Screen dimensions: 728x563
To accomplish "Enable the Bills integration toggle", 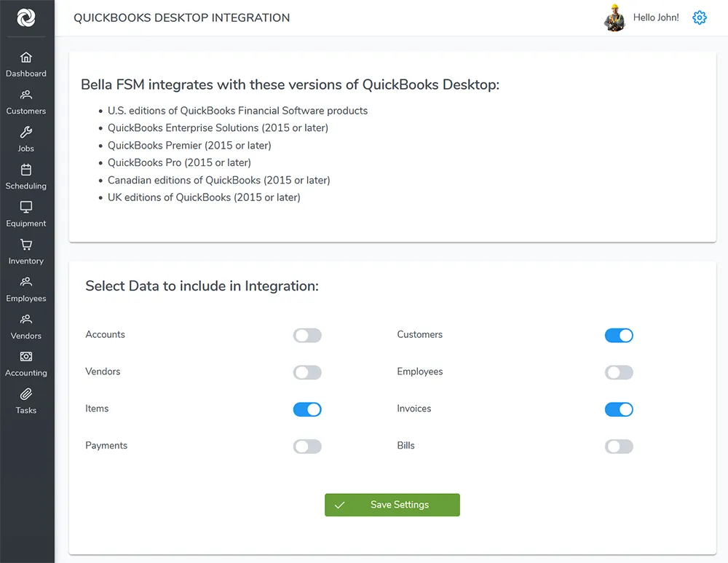I will tap(618, 447).
